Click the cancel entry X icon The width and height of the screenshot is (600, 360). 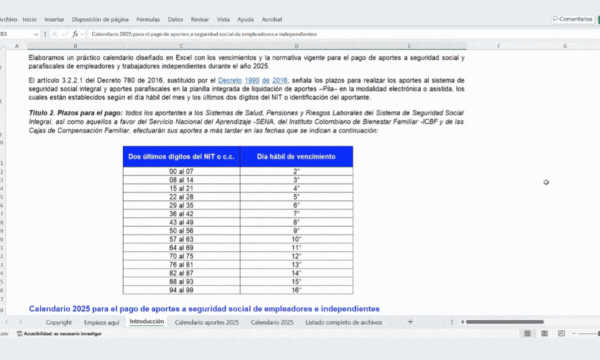pyautogui.click(x=55, y=34)
